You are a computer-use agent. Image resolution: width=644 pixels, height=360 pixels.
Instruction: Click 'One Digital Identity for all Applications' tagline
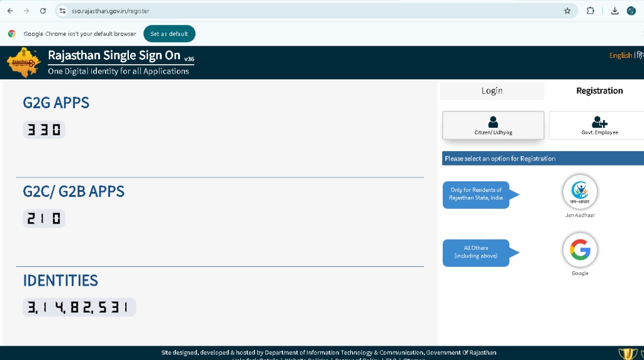tap(118, 71)
